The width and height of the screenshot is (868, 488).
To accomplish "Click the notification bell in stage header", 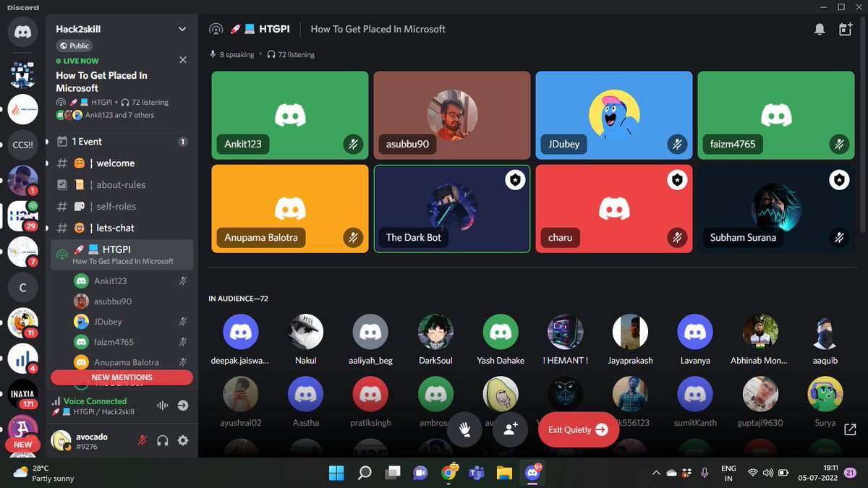I will pyautogui.click(x=820, y=29).
